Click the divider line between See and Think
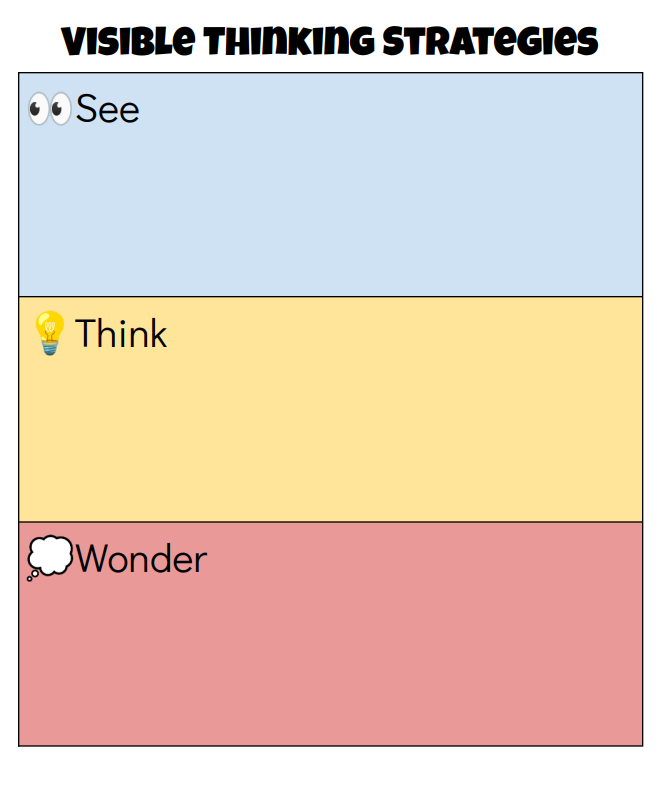Image resolution: width=668 pixels, height=794 pixels. click(330, 297)
